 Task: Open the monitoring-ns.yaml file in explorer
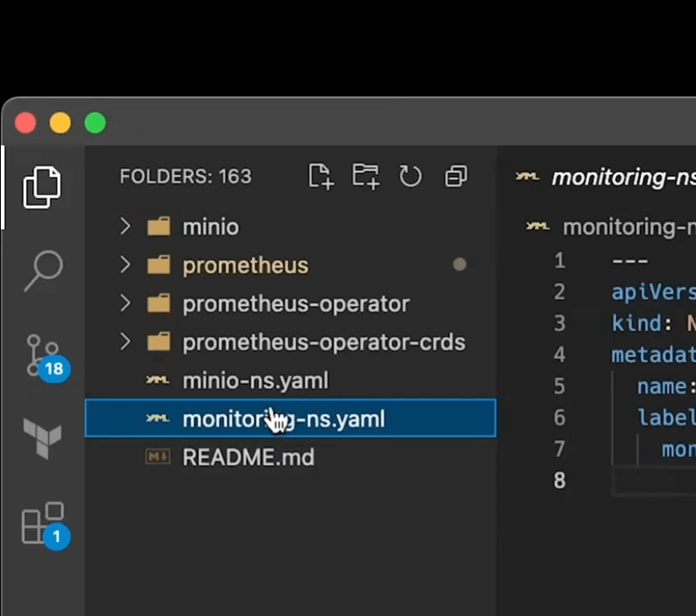[290, 418]
